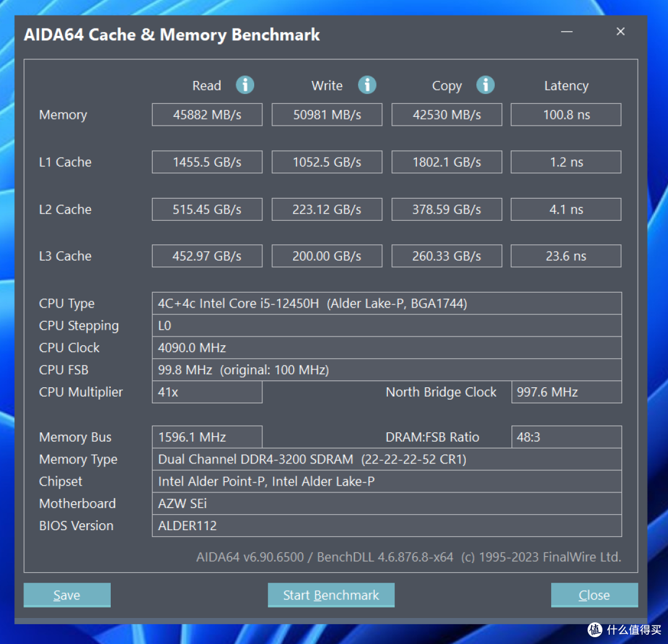Image resolution: width=668 pixels, height=644 pixels.
Task: Select Memory Copy value 42530 MB/s
Action: coord(447,114)
